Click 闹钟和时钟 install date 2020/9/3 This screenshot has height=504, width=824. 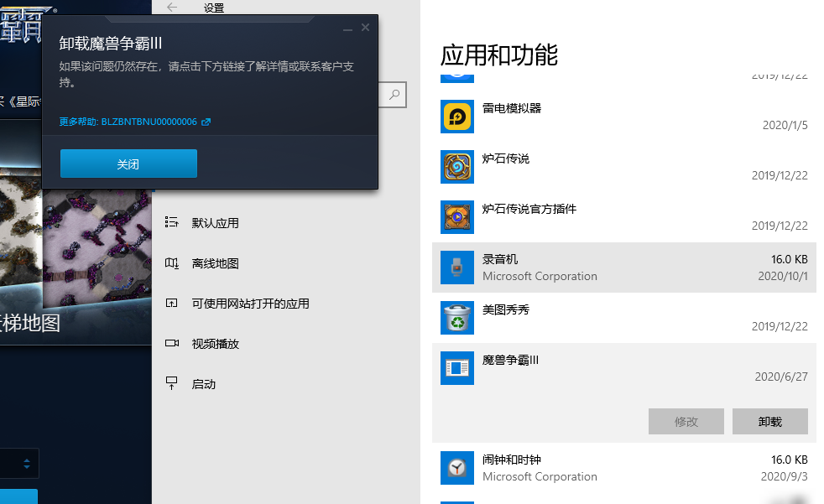tap(784, 476)
